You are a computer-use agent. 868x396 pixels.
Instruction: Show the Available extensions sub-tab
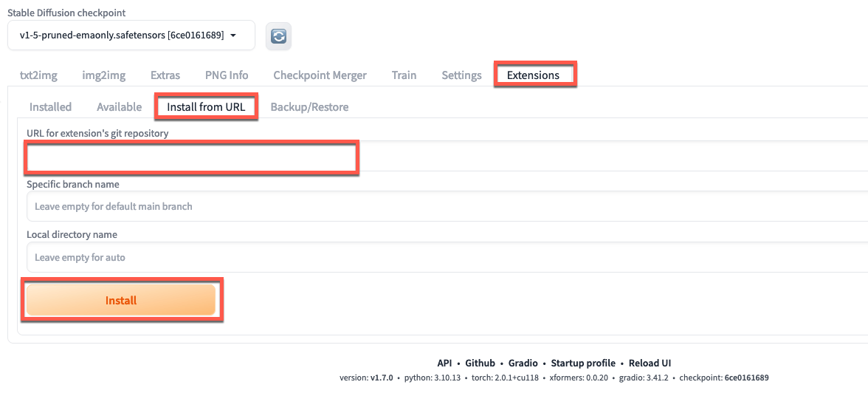[119, 107]
